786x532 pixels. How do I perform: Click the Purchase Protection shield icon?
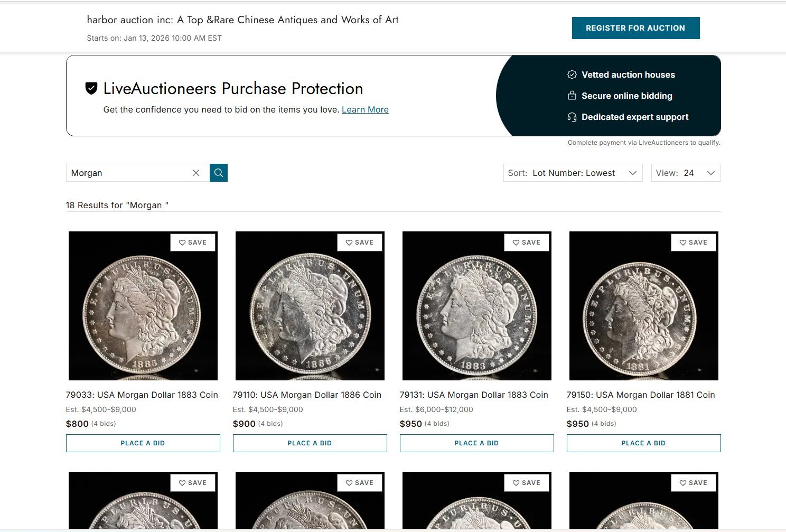point(91,88)
